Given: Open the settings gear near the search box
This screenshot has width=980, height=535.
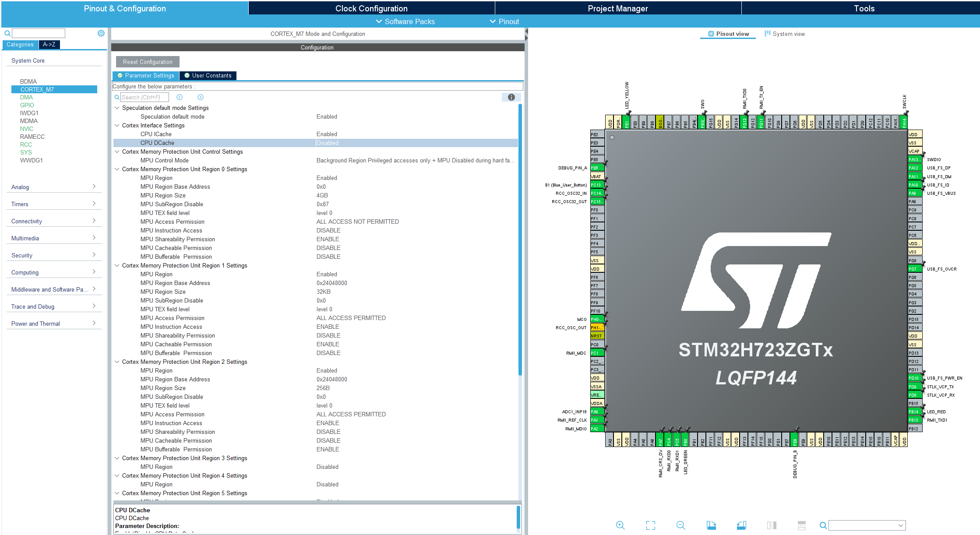Looking at the screenshot, I should click(101, 33).
